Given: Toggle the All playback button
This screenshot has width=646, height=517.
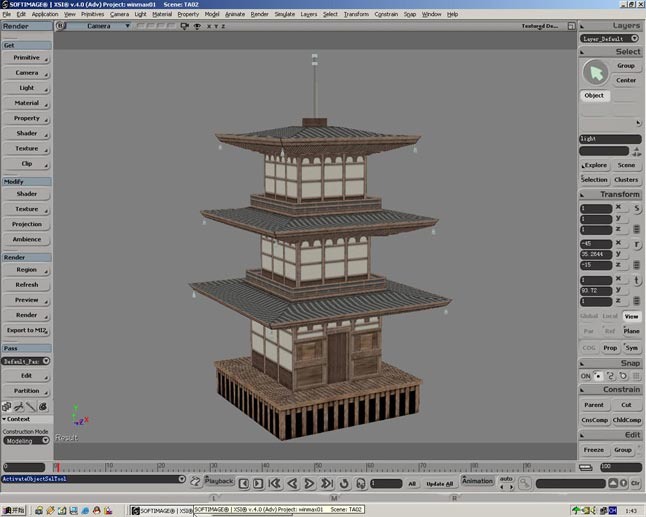Looking at the screenshot, I should click(x=412, y=484).
